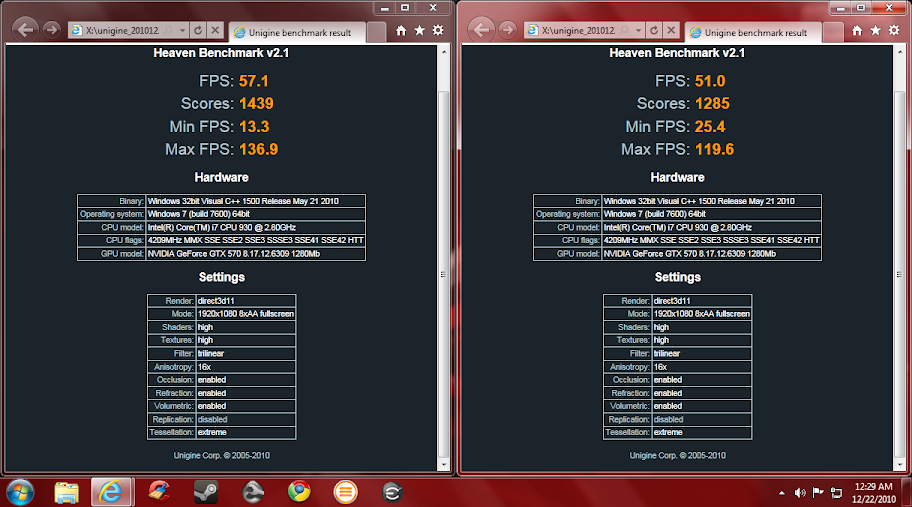Click the address field in the right window

[579, 30]
